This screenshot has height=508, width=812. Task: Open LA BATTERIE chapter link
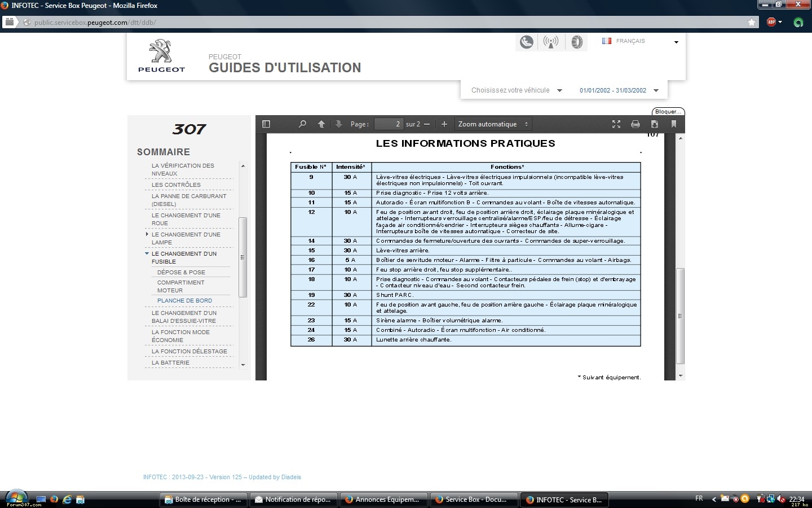coord(170,362)
